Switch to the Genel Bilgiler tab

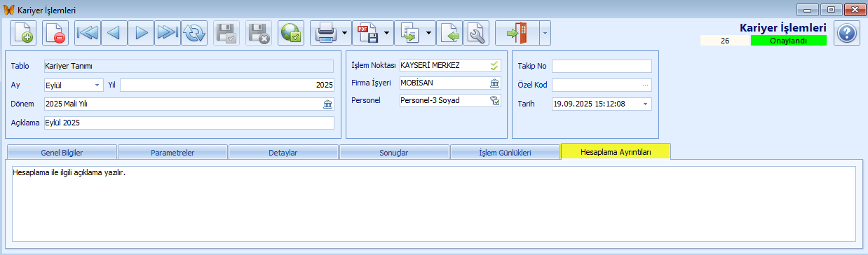pyautogui.click(x=61, y=152)
